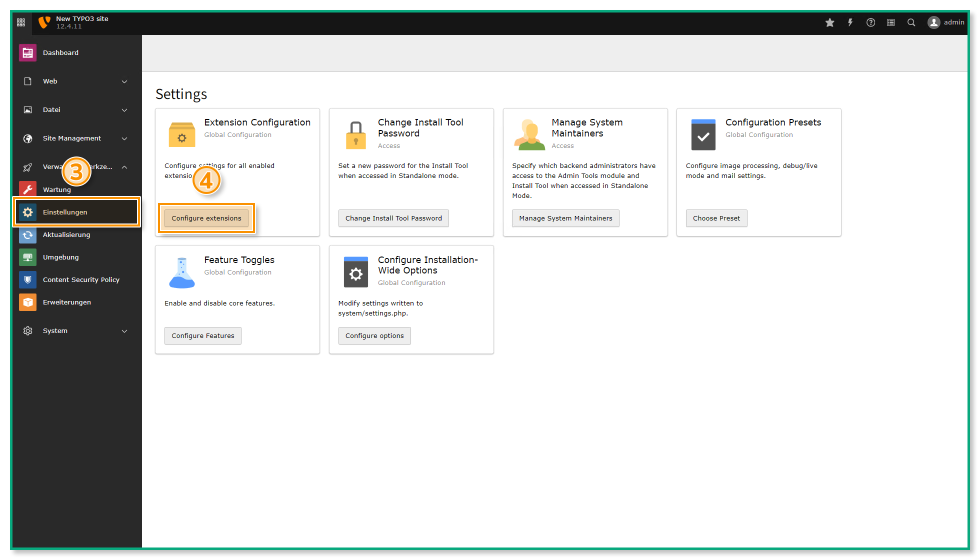Click the Umgebung monitor icon
Image resolution: width=980 pixels, height=560 pixels.
coord(28,257)
